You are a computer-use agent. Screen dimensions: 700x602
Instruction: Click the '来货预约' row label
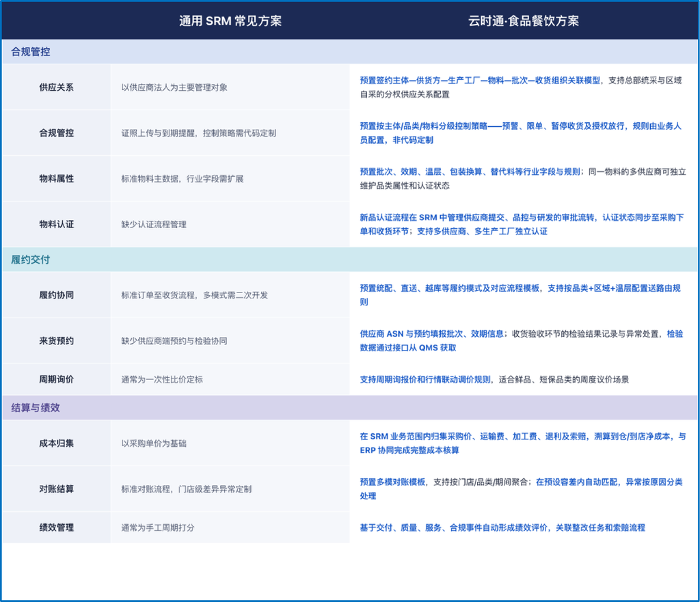(56, 341)
